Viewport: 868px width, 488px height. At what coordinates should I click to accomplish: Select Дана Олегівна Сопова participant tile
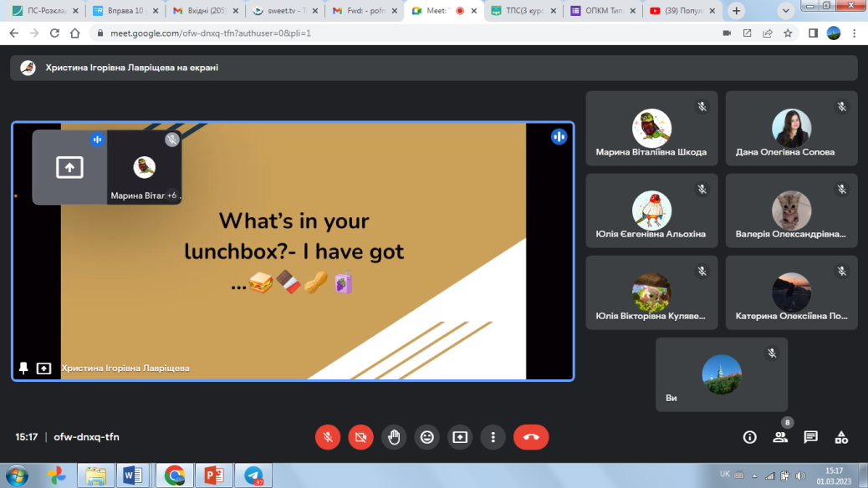[x=792, y=129]
